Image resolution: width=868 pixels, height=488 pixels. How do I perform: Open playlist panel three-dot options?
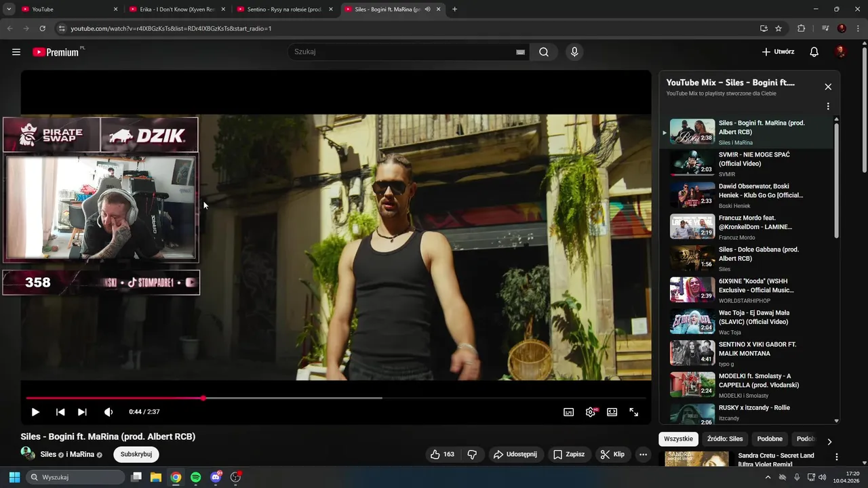pyautogui.click(x=828, y=106)
